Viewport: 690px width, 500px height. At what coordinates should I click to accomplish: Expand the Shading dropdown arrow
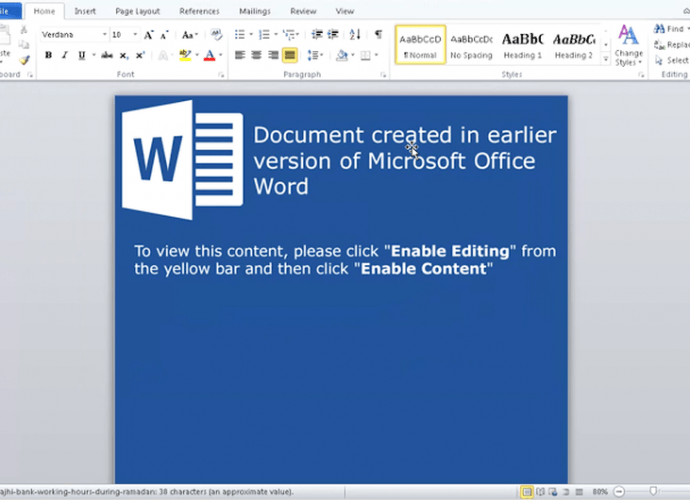pos(353,55)
